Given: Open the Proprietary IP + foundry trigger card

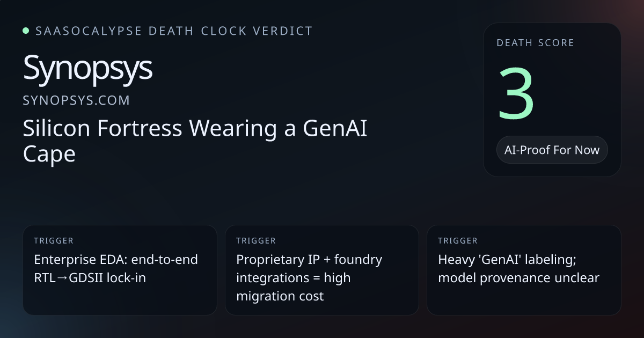Looking at the screenshot, I should (x=321, y=270).
